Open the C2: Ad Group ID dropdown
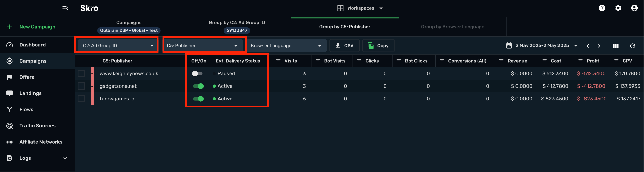The image size is (644, 172). tap(117, 46)
